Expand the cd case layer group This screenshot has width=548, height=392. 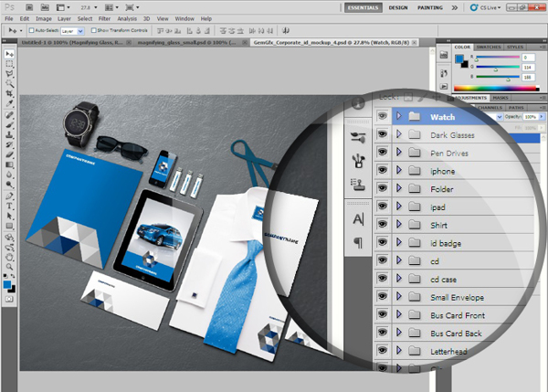coord(399,279)
